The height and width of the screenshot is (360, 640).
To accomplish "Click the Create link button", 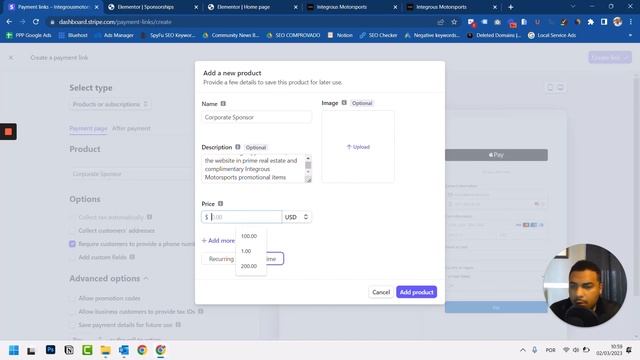I will 610,58.
